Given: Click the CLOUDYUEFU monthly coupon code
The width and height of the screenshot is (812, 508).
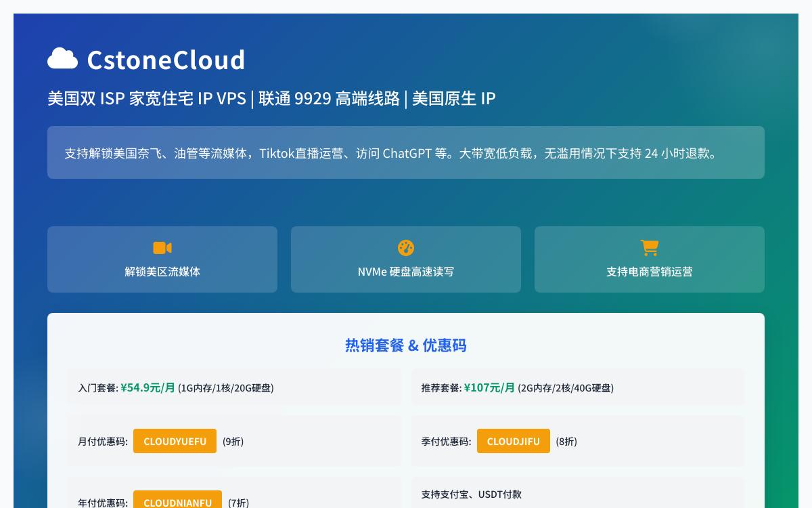Looking at the screenshot, I should pos(175,441).
